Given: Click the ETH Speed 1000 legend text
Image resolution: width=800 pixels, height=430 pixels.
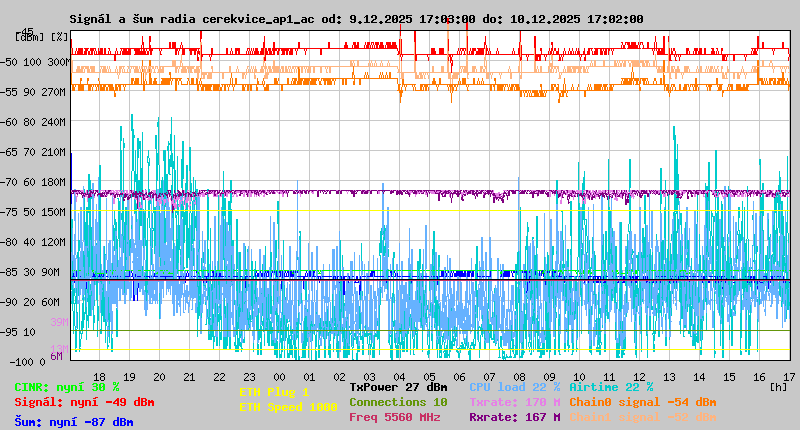Looking at the screenshot, I should click(x=288, y=407).
